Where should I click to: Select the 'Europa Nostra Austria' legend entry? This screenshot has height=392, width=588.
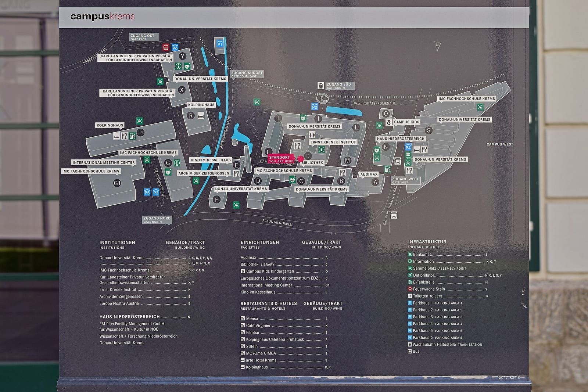145,303
